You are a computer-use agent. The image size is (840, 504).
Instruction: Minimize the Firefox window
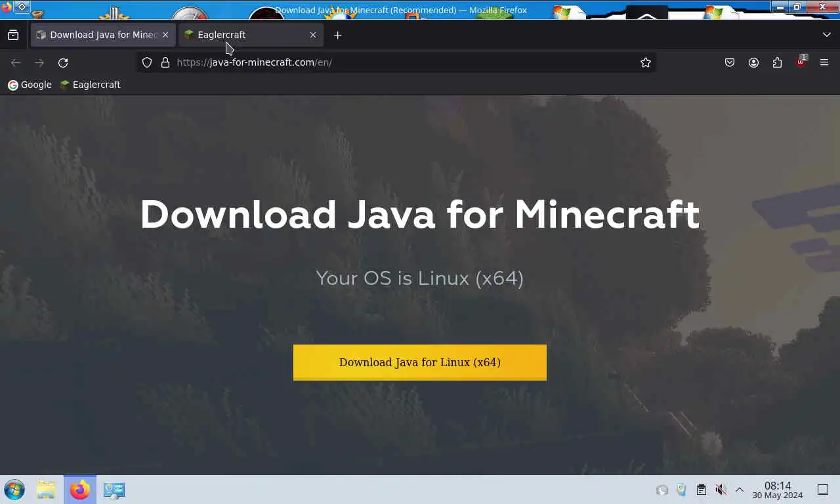pos(780,7)
